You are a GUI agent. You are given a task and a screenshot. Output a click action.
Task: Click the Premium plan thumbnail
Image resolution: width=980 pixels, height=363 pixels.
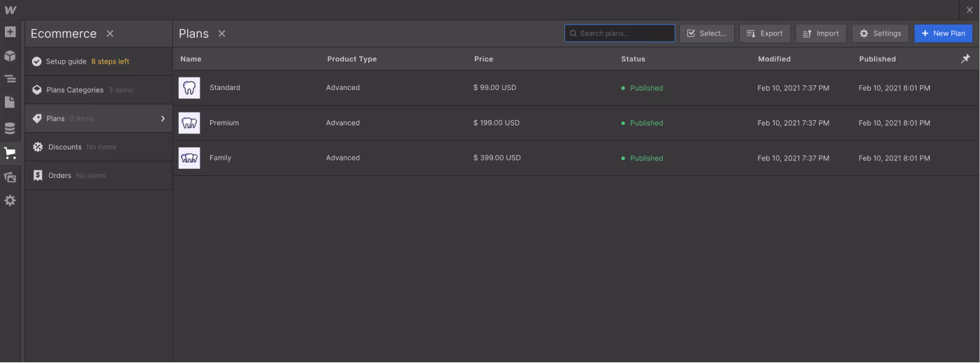[x=189, y=123]
